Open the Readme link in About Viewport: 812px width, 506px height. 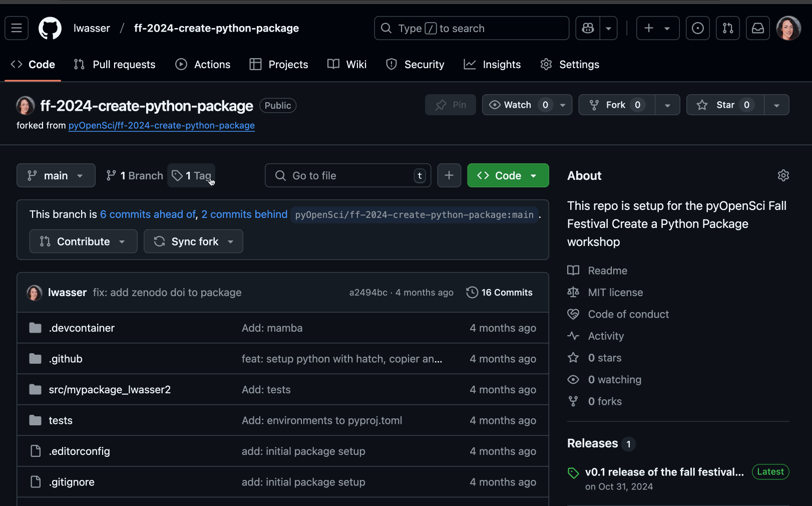coord(597,271)
